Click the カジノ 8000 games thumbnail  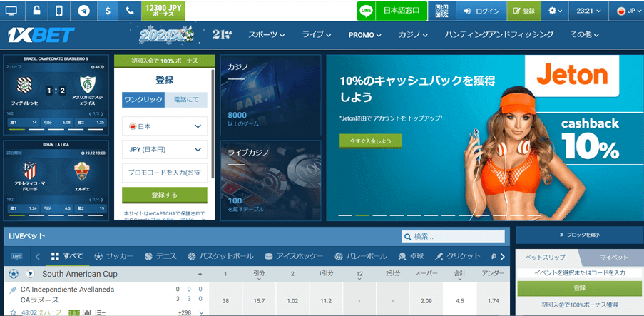(271, 95)
